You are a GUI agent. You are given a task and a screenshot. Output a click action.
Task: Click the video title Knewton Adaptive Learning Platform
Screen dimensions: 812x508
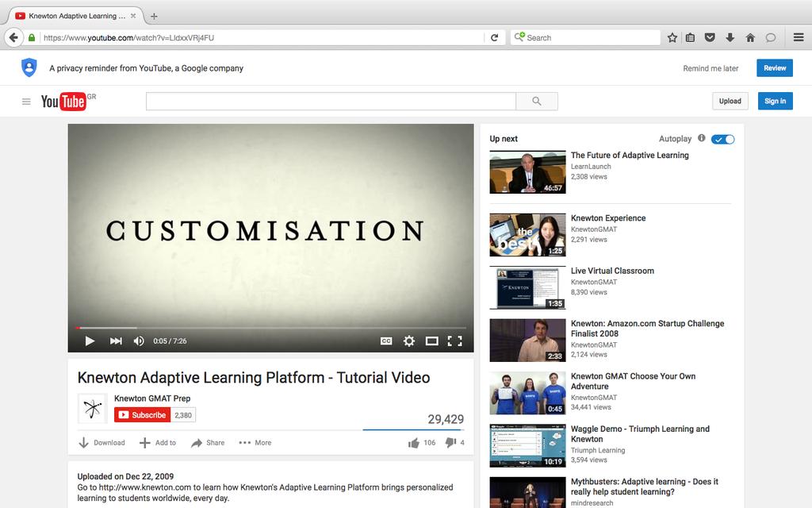click(254, 377)
